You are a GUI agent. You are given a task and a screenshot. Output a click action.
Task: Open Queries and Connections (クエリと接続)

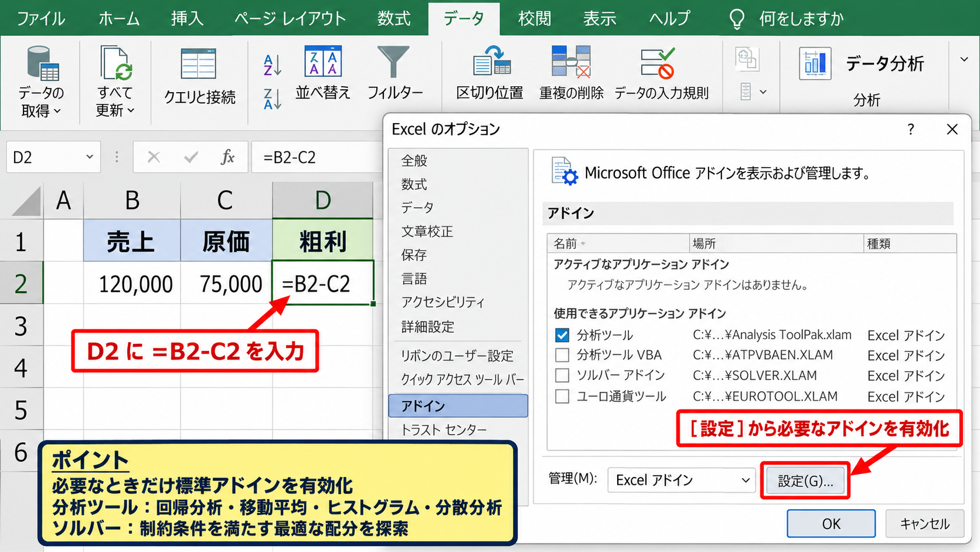[x=199, y=76]
